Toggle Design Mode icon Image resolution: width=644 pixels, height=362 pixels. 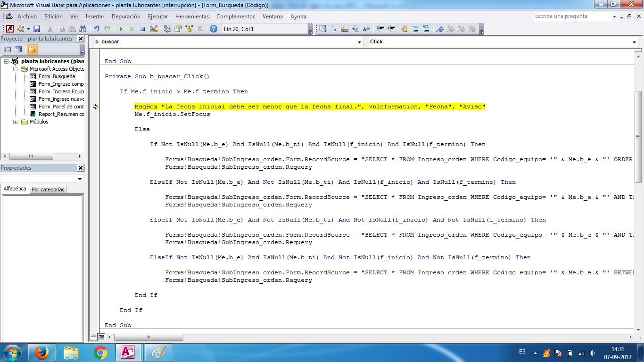[153, 29]
